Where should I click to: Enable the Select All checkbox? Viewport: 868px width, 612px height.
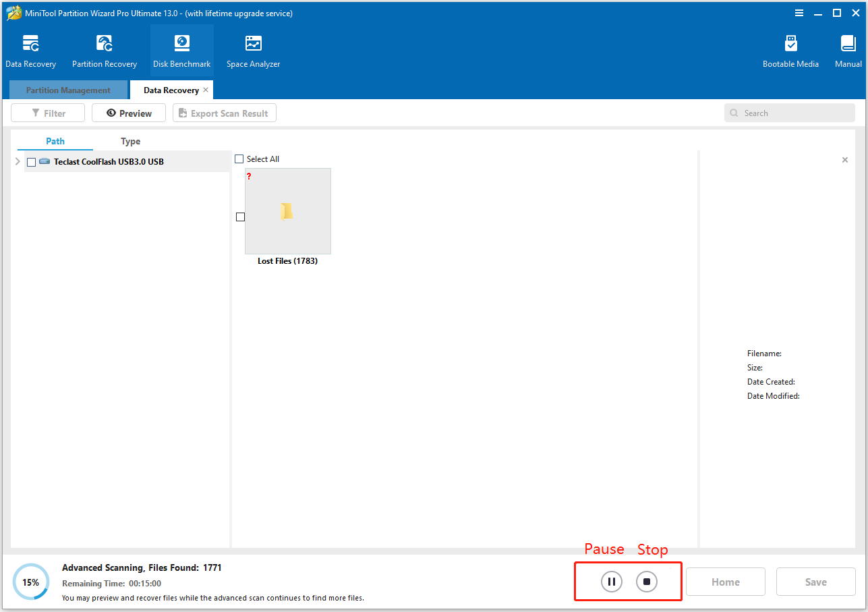tap(239, 159)
